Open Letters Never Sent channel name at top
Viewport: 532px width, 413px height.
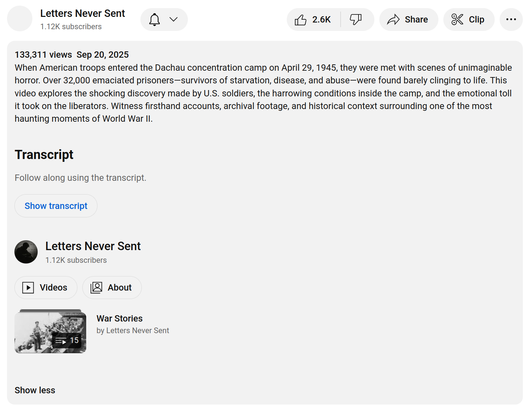tap(82, 13)
